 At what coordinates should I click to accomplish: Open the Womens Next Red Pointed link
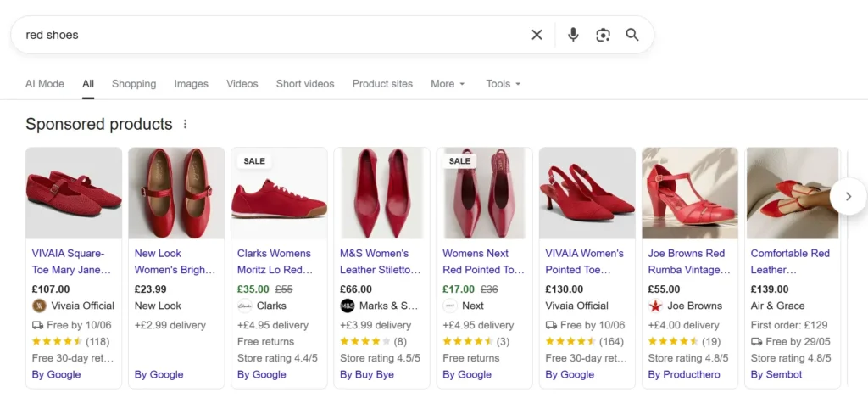tap(483, 261)
